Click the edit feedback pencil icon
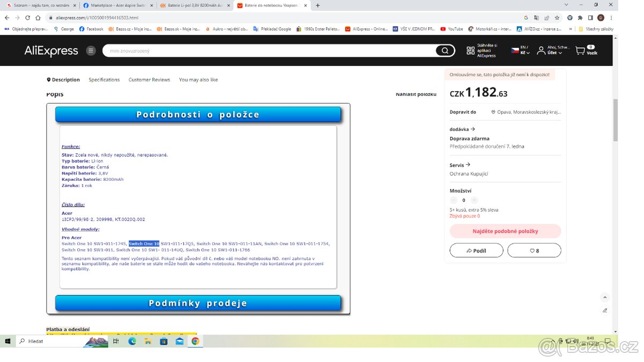The width and height of the screenshot is (644, 362). pyautogui.click(x=605, y=311)
